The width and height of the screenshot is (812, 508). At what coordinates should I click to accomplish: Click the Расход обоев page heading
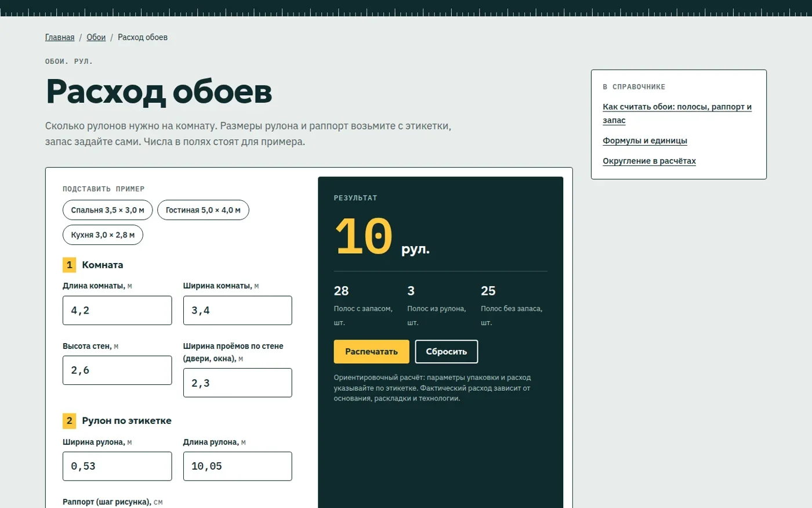(159, 92)
